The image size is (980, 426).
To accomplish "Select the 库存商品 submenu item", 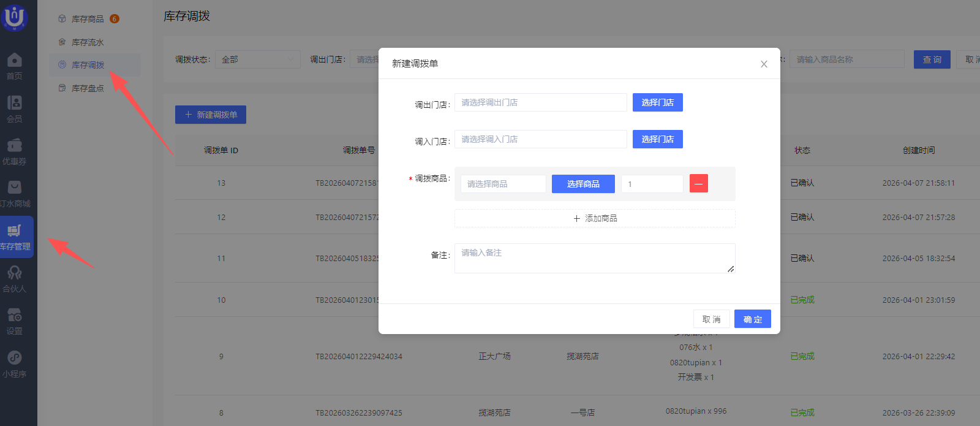I will pyautogui.click(x=88, y=19).
